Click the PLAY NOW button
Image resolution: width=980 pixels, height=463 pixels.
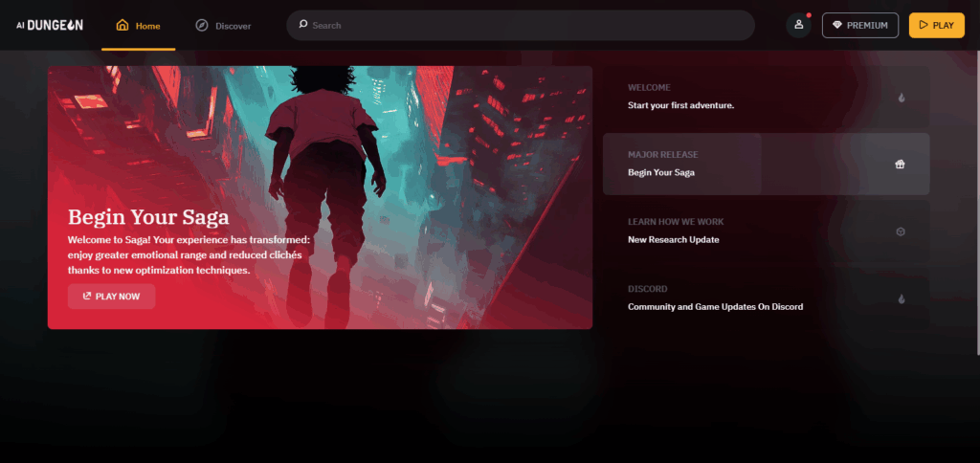[x=111, y=297]
